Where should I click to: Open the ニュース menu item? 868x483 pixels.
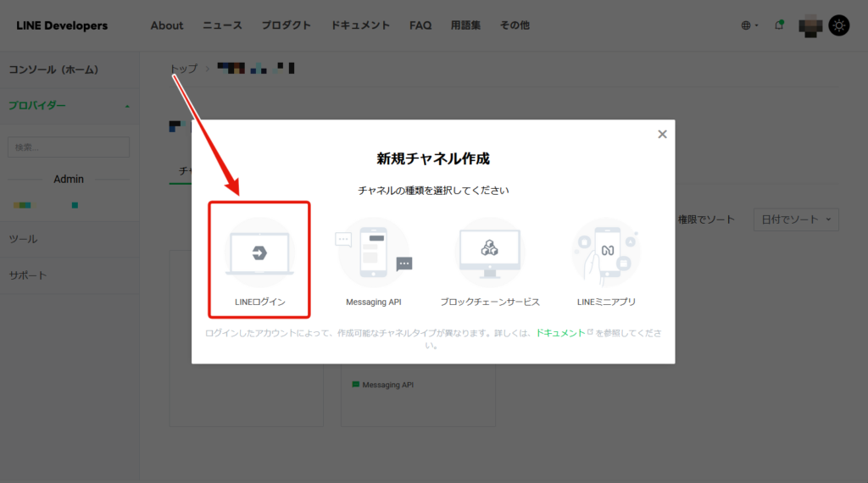click(222, 25)
